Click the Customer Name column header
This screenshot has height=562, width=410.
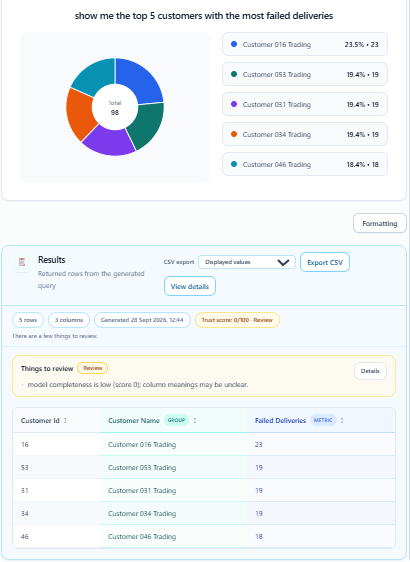point(174,420)
